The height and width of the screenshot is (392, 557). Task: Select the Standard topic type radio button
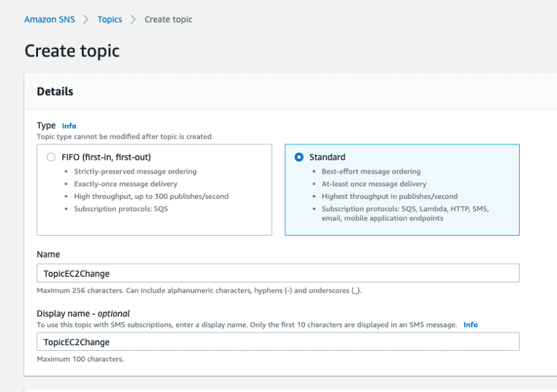pyautogui.click(x=299, y=157)
